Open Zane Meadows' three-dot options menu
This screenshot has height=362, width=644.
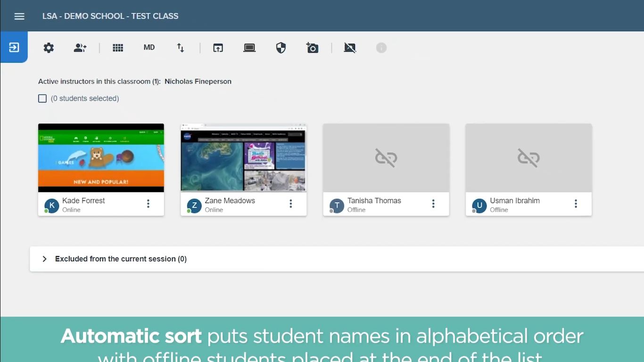[291, 204]
